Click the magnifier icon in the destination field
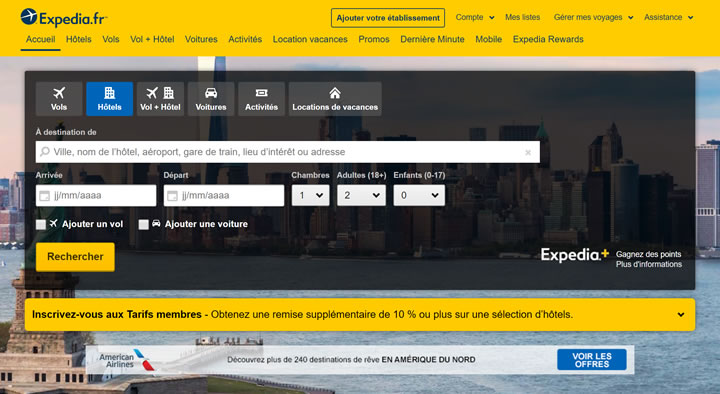This screenshot has width=720, height=394. coord(45,152)
